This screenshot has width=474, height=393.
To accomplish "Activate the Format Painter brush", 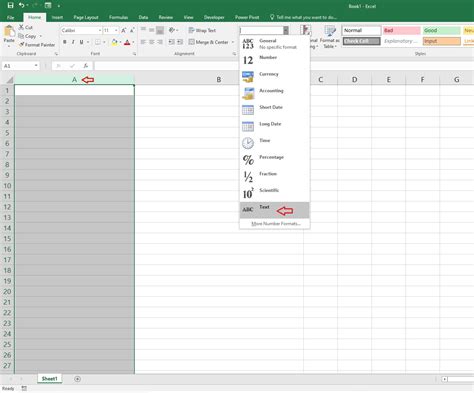I will (21, 44).
